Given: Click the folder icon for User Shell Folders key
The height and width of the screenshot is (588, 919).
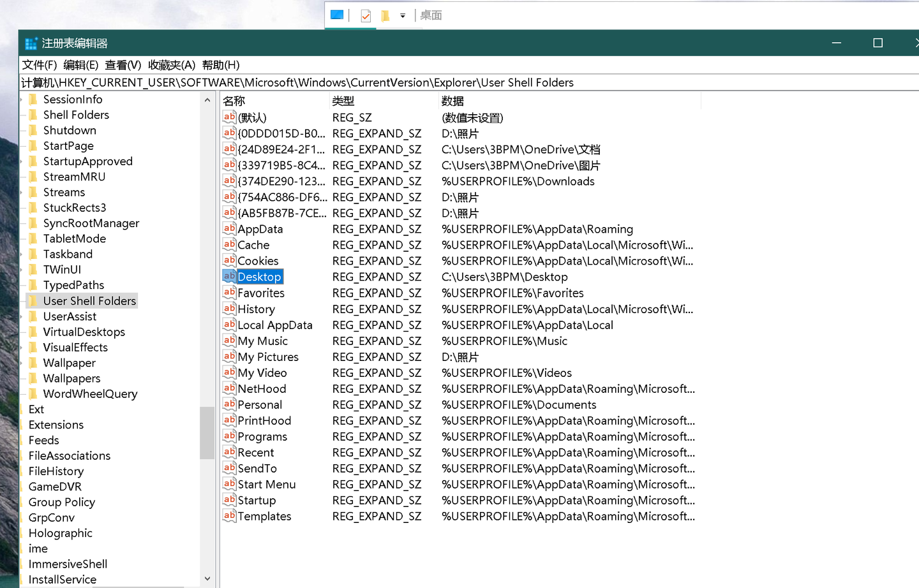Looking at the screenshot, I should click(34, 300).
